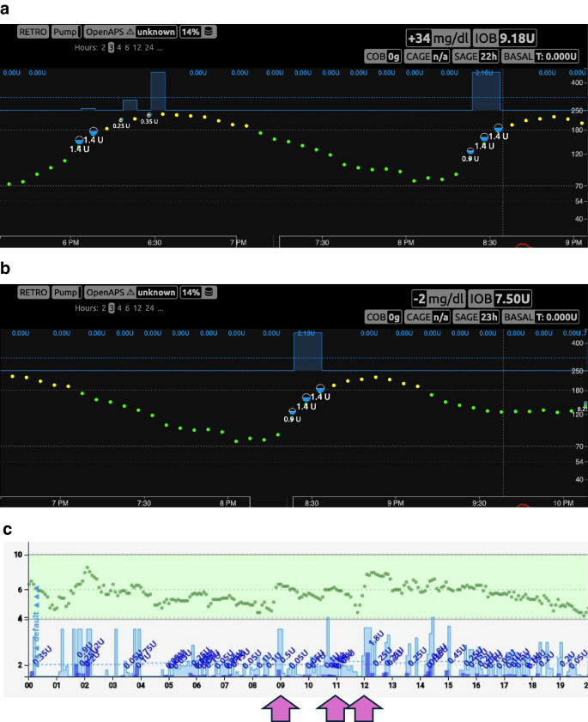This screenshot has height=722, width=588.
Task: Click the 7:30 timeline brush in panel a
Action: coord(433,242)
